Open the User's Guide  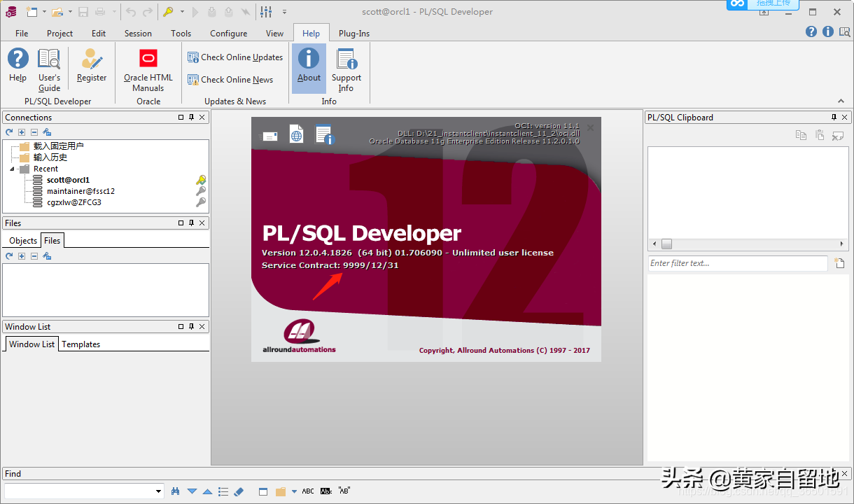point(49,69)
